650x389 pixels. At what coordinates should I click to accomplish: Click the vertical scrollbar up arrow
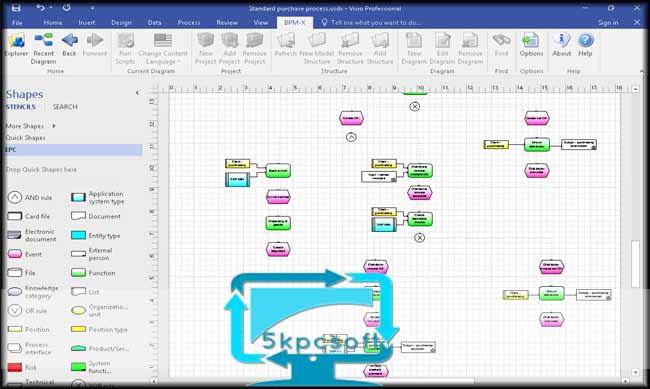pyautogui.click(x=635, y=89)
